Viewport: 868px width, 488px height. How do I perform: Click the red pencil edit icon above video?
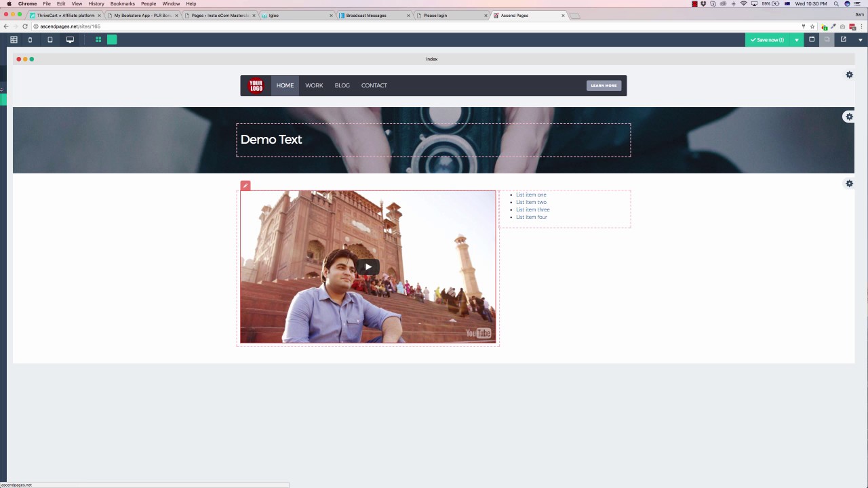[x=245, y=186]
